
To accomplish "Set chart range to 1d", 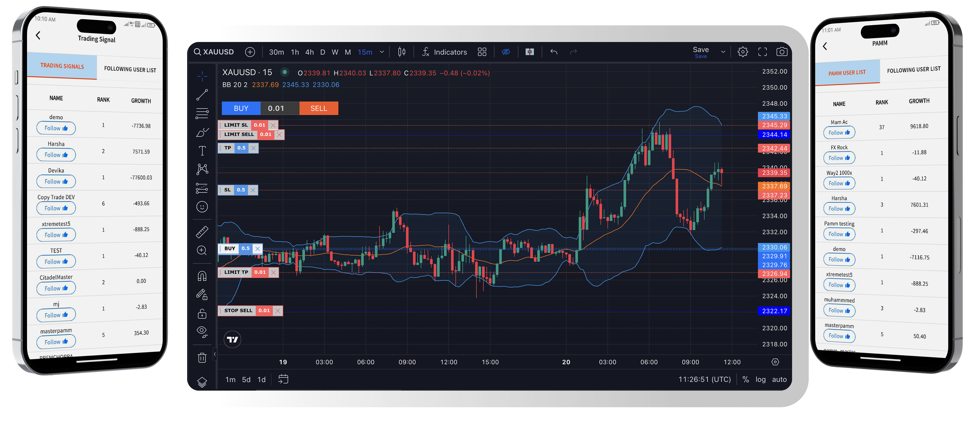I will click(262, 380).
